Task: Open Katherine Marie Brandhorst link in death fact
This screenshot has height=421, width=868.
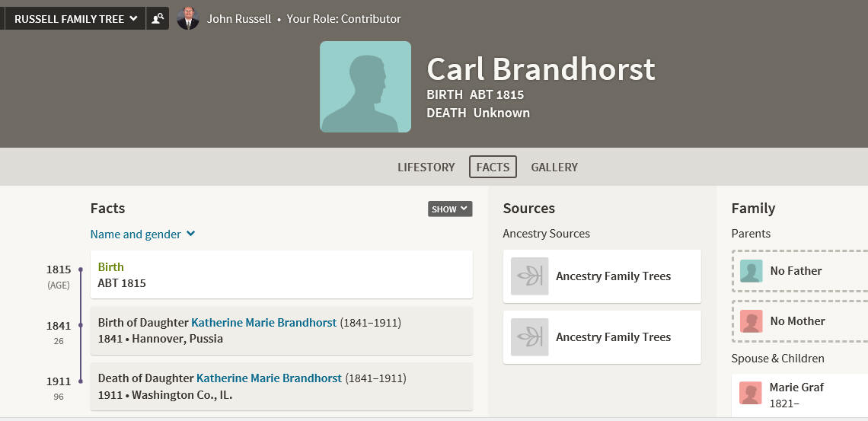Action: pos(269,378)
